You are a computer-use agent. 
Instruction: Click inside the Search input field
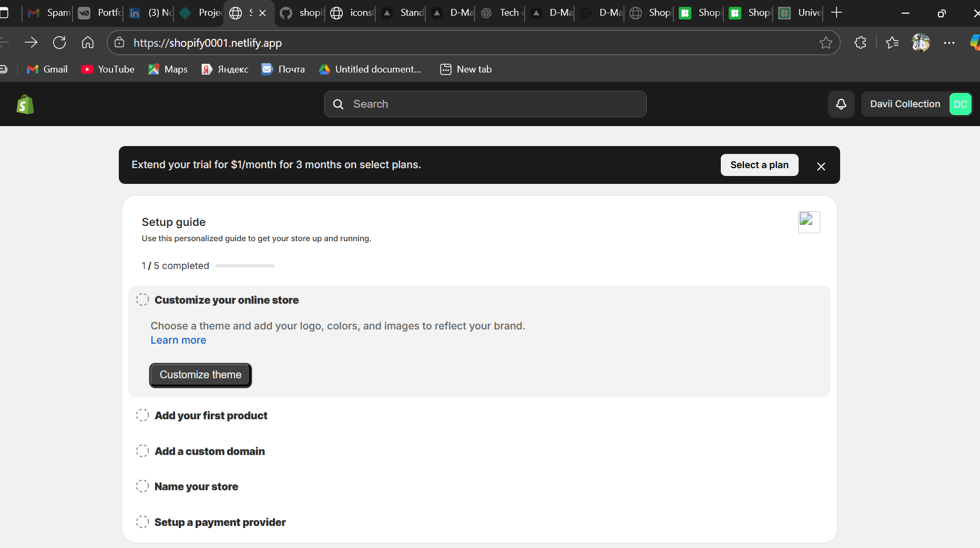[x=473, y=104]
